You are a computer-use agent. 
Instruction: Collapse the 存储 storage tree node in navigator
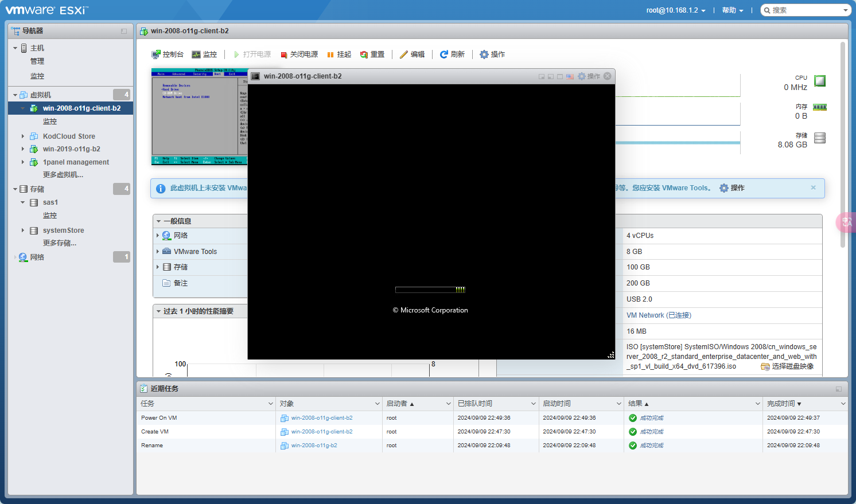pyautogui.click(x=15, y=189)
